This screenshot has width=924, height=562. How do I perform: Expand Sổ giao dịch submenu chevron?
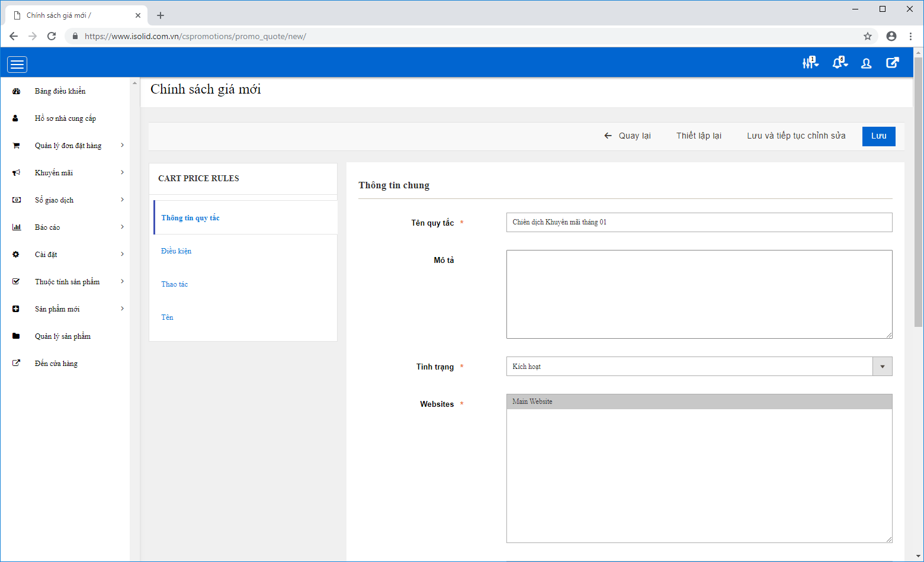coord(122,200)
